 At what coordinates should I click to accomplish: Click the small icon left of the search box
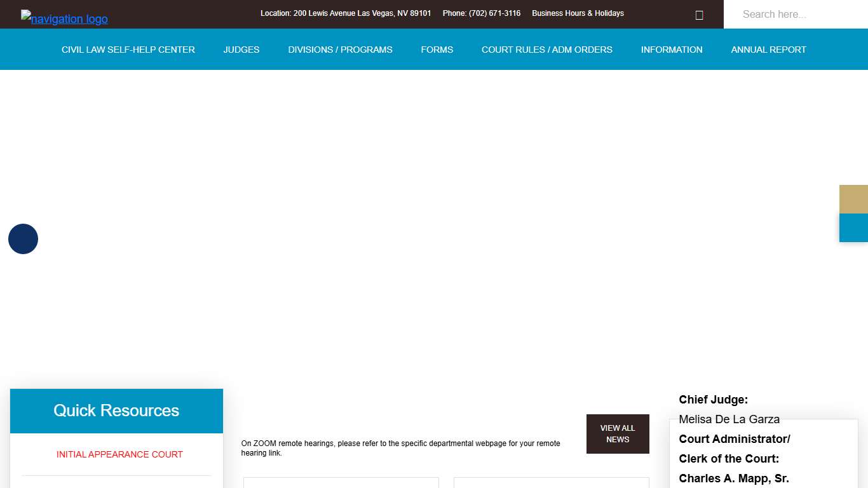tap(699, 15)
